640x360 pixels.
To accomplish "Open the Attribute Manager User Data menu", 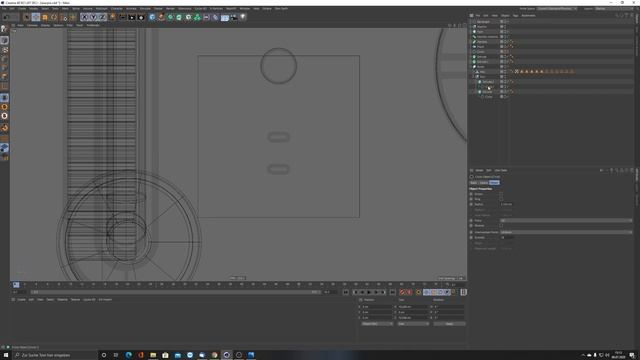I will pos(501,170).
